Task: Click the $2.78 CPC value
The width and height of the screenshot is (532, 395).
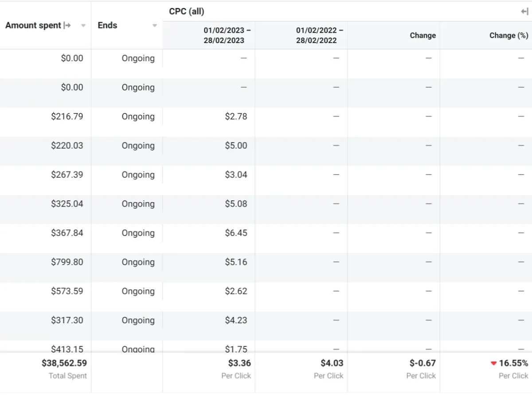Action: [236, 117]
